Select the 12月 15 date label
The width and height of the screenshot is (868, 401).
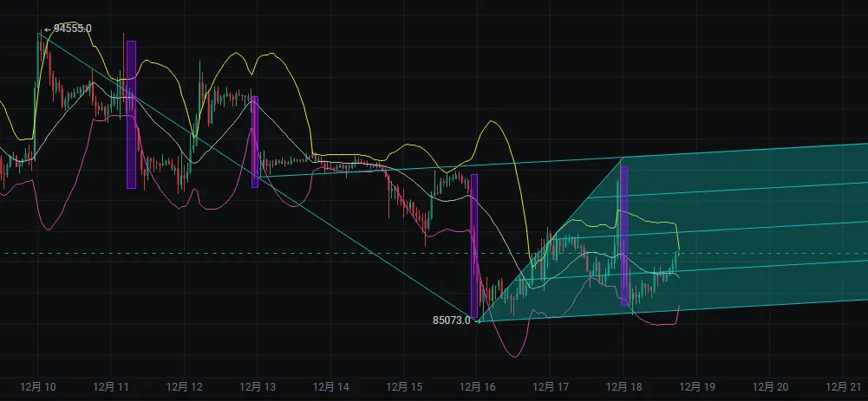click(x=403, y=386)
